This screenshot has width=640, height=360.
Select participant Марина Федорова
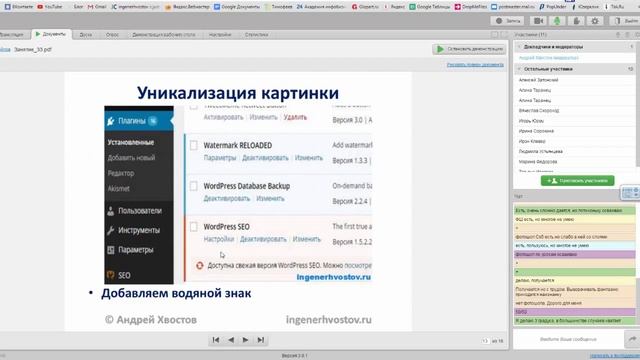pyautogui.click(x=538, y=162)
